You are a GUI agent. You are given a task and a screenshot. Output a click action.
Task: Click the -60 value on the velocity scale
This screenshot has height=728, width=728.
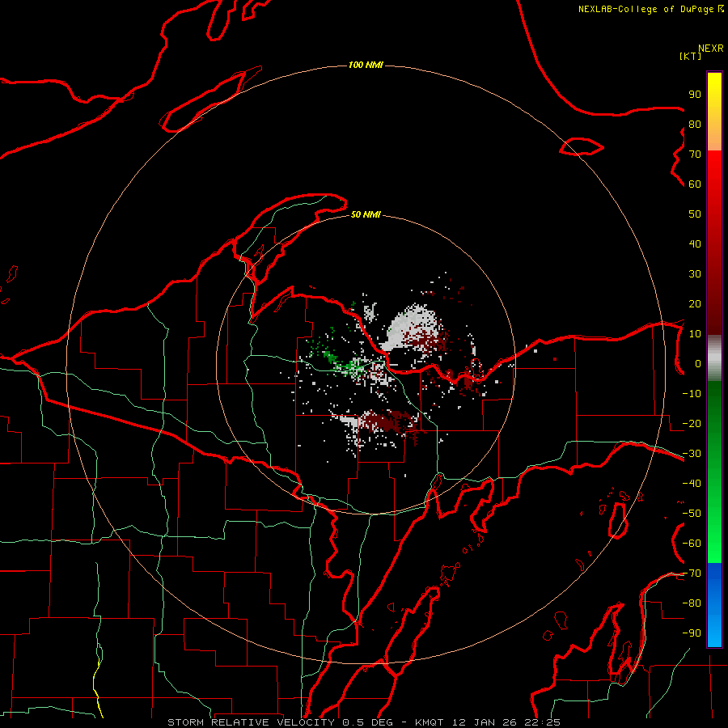pos(692,544)
